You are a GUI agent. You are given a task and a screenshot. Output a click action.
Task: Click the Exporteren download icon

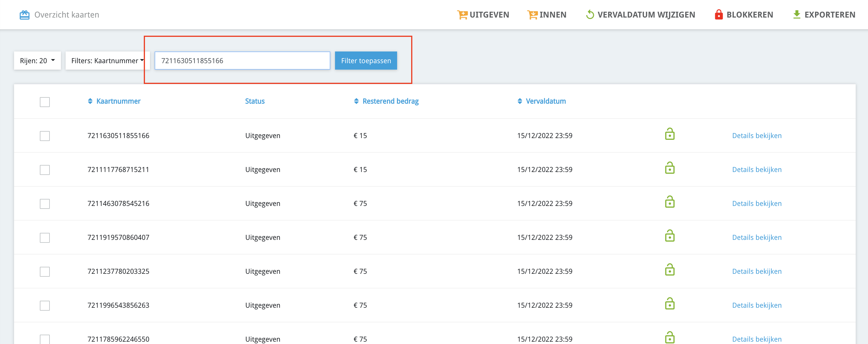pyautogui.click(x=797, y=15)
